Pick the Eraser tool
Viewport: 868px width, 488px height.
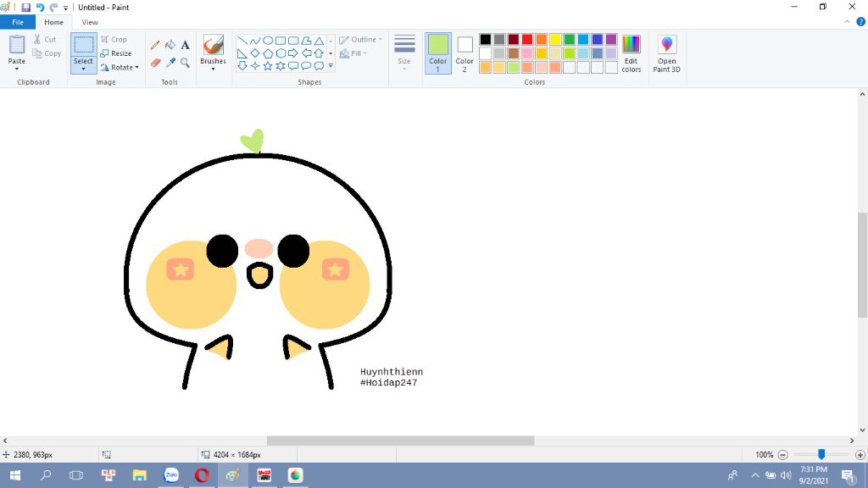[155, 63]
